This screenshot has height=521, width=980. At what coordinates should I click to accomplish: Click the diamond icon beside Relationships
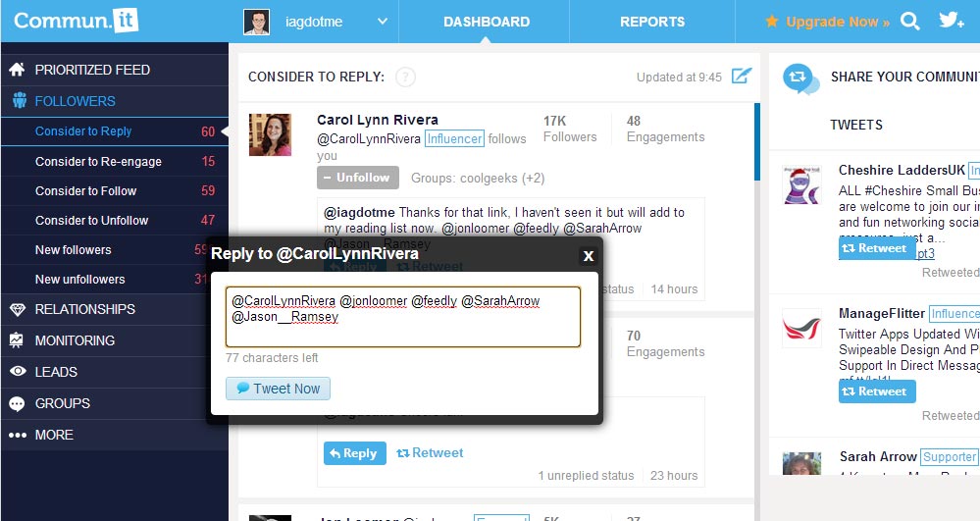[x=17, y=309]
